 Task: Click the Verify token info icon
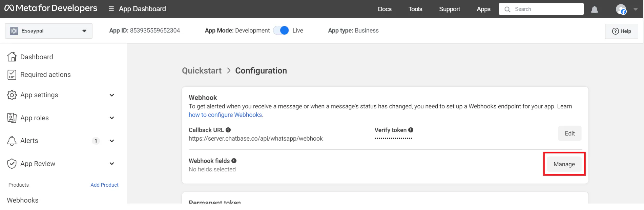point(411,130)
